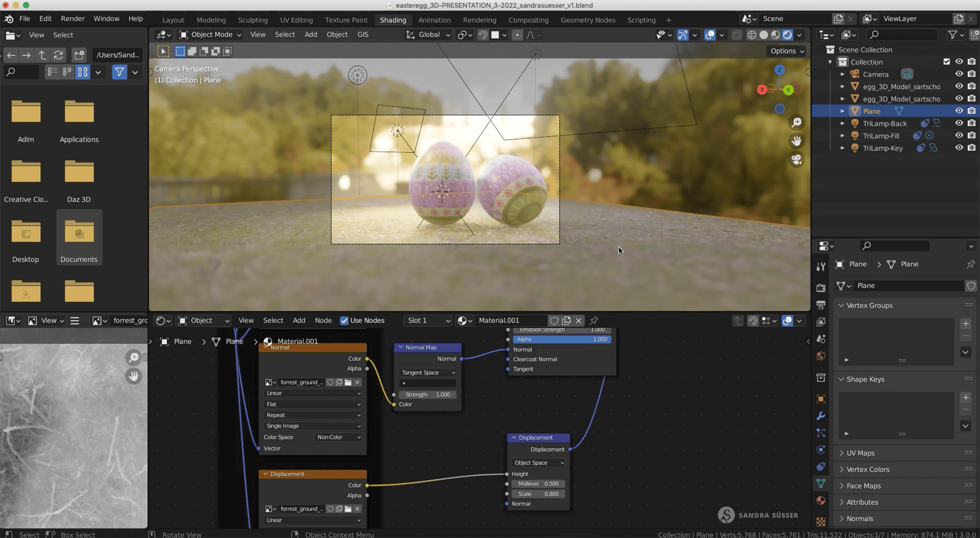Open Modifier properties wrench tab

[821, 416]
